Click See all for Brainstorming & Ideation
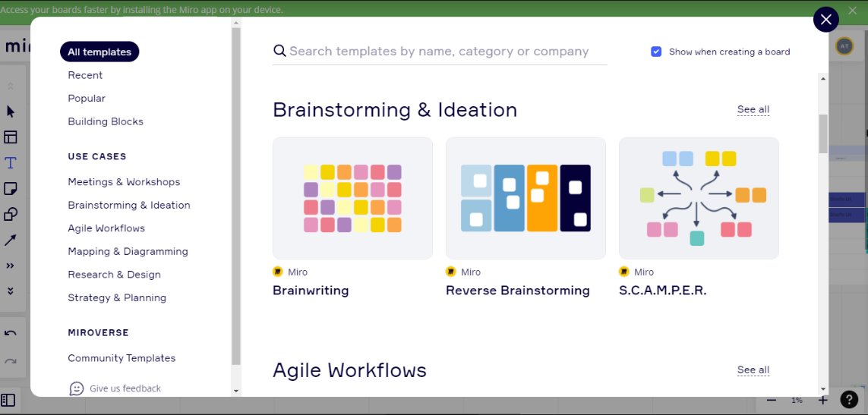 point(753,110)
